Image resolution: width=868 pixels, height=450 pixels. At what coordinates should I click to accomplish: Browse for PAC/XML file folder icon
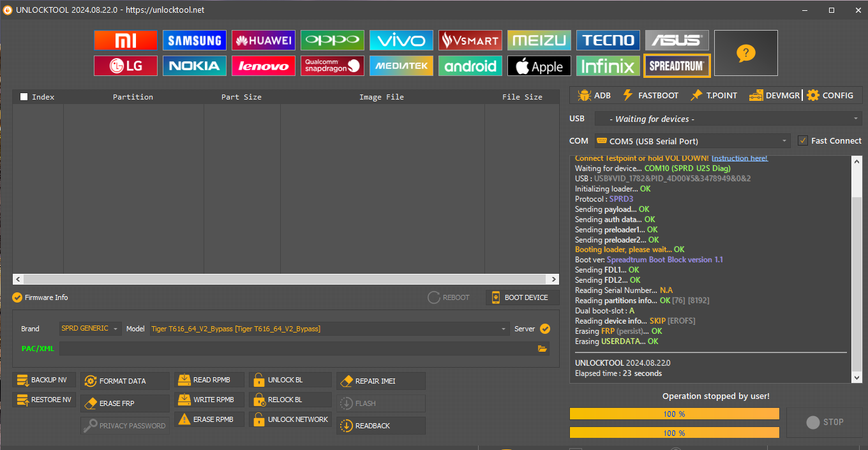(542, 349)
